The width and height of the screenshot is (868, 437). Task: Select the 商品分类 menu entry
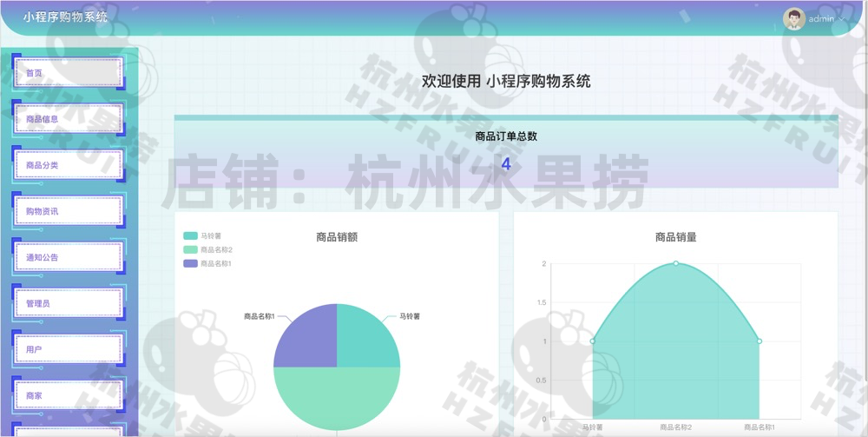(68, 165)
